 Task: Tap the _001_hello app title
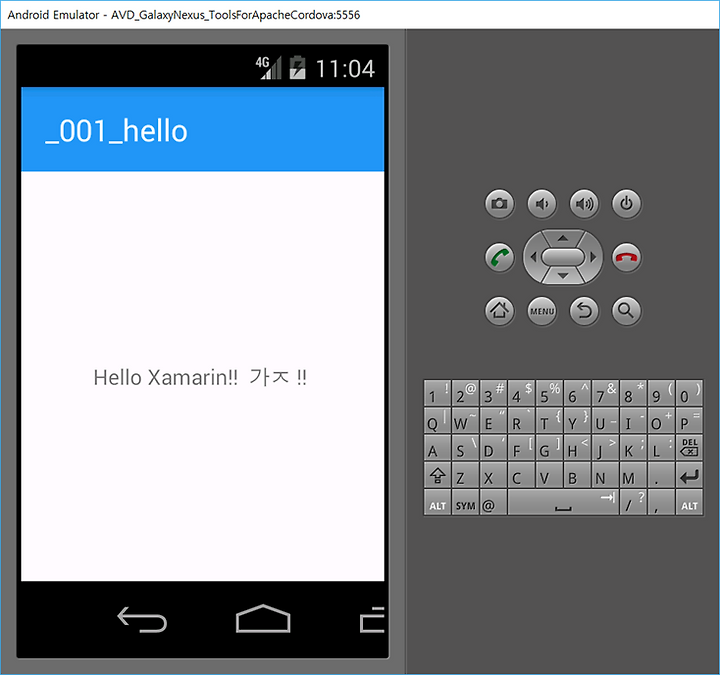tap(116, 131)
